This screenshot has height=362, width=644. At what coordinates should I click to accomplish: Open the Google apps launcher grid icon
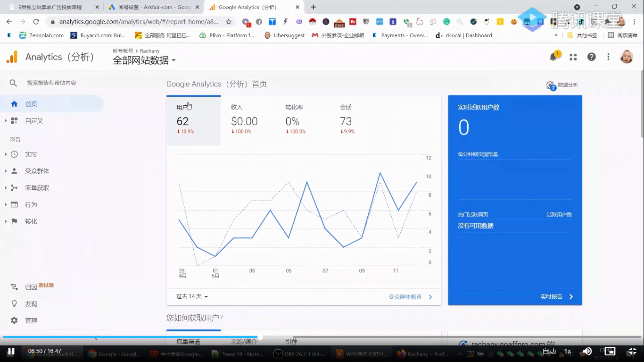[x=573, y=56]
